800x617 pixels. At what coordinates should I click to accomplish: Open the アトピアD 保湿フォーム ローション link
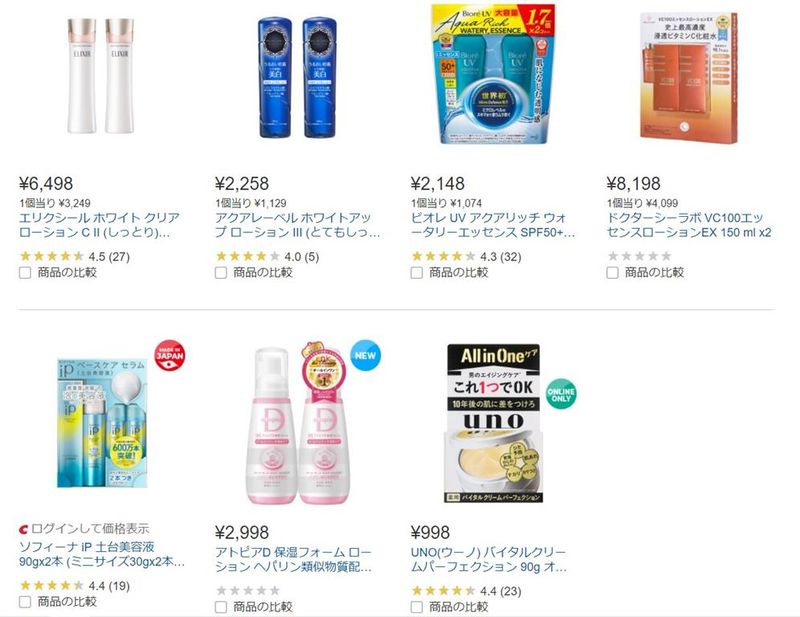click(293, 559)
